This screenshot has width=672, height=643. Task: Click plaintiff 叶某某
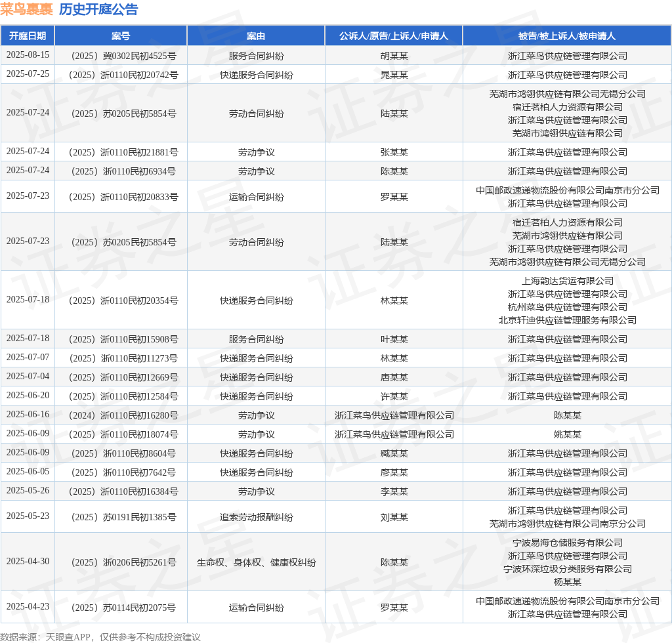394,339
